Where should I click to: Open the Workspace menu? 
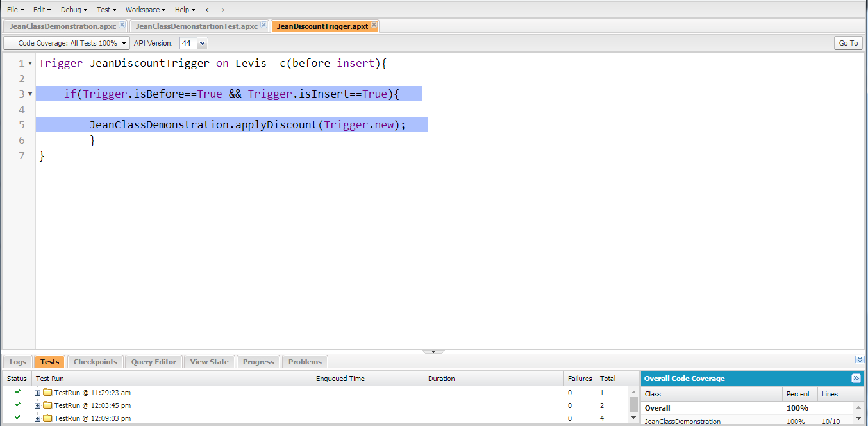tap(144, 10)
